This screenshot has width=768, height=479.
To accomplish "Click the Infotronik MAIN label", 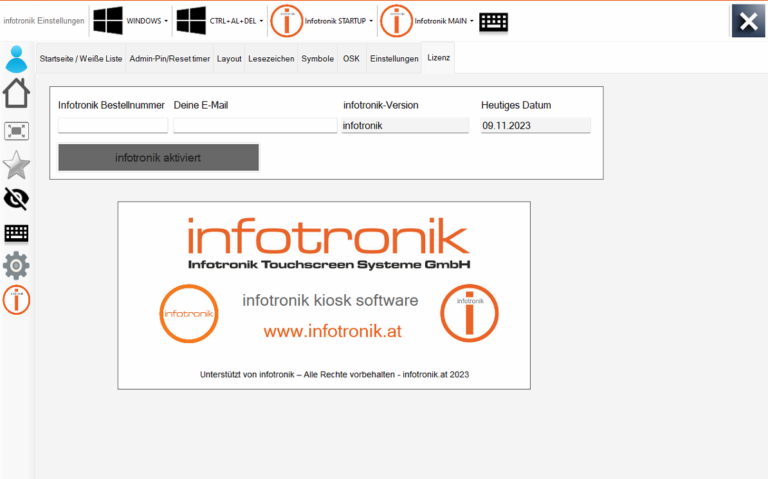I will pos(440,21).
